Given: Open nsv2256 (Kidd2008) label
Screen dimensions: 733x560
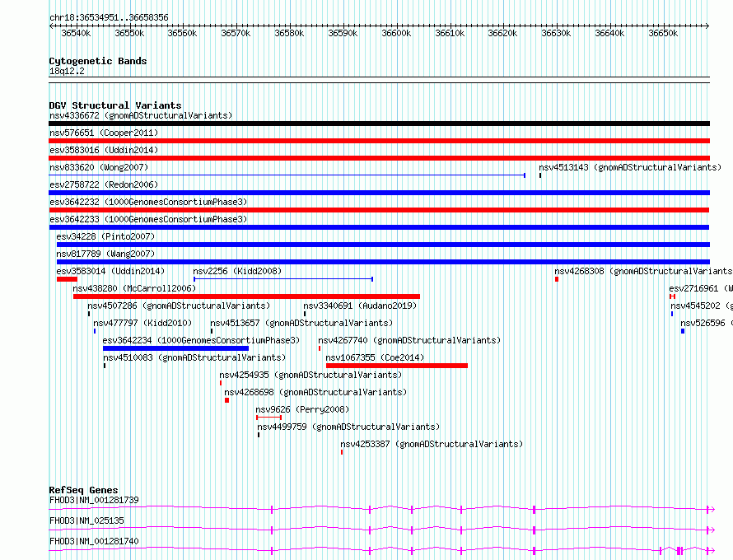Looking at the screenshot, I should 237,271.
